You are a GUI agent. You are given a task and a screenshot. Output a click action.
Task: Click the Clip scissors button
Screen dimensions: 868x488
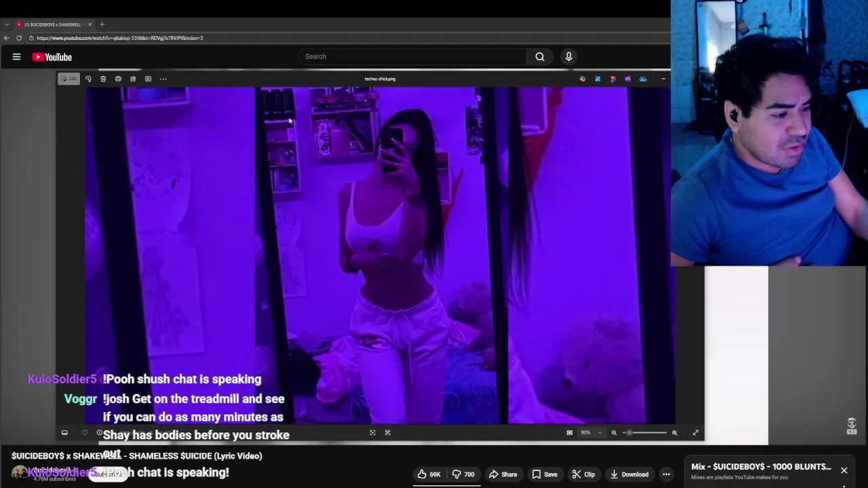(583, 474)
